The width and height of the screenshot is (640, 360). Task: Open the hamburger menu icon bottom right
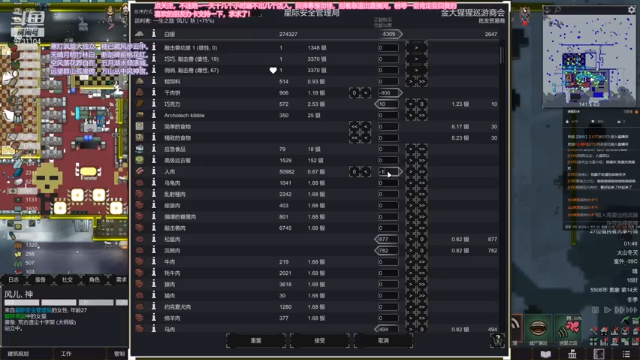(626, 354)
